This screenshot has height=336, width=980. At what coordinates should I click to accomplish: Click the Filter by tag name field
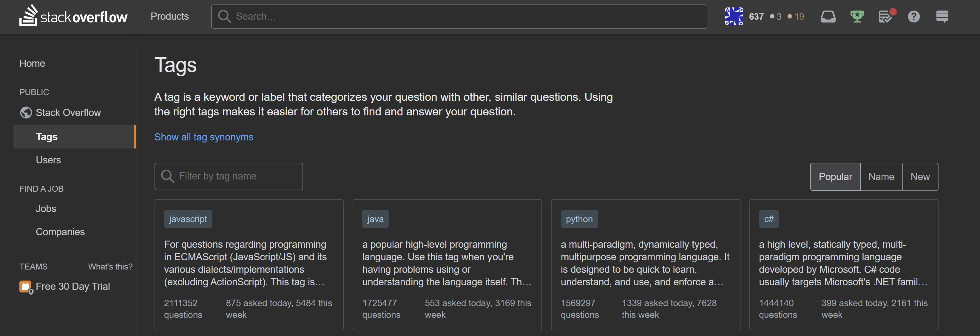pyautogui.click(x=228, y=176)
